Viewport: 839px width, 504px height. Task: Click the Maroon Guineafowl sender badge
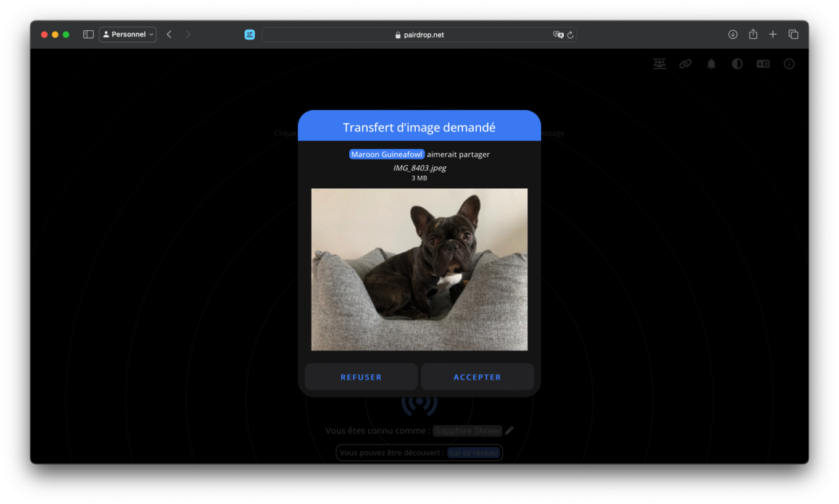(x=387, y=154)
